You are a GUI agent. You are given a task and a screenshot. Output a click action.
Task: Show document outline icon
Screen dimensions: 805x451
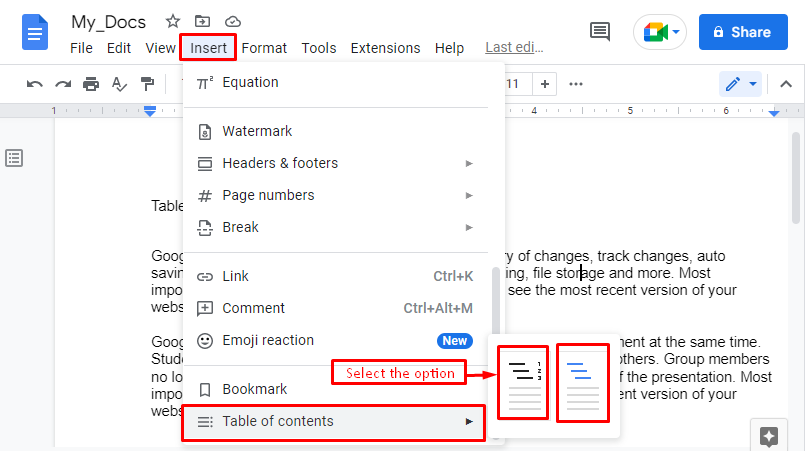tap(14, 158)
